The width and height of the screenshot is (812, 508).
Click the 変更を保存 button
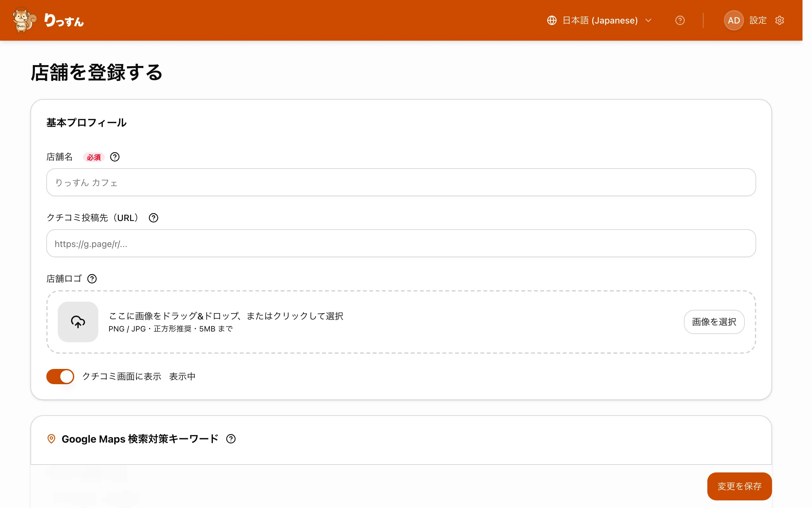740,486
